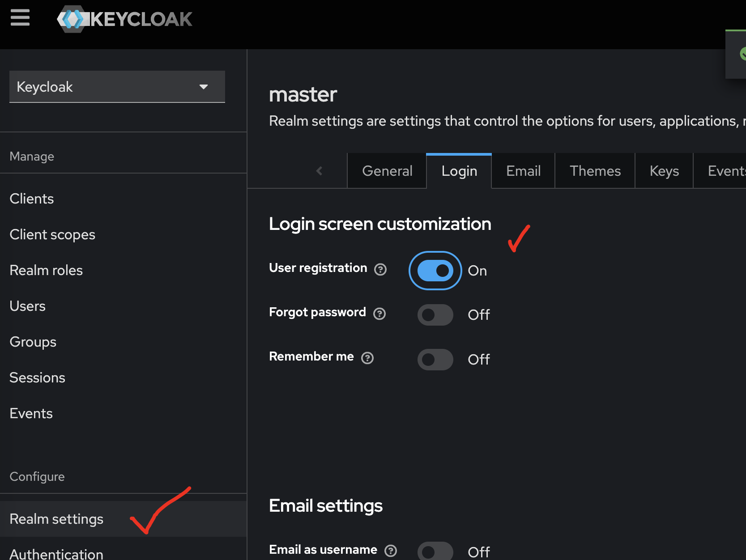This screenshot has height=560, width=746.
Task: Open the hamburger navigation menu
Action: [20, 18]
